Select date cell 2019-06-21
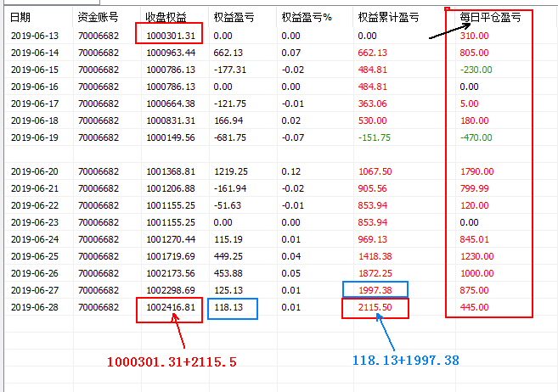 35,188
